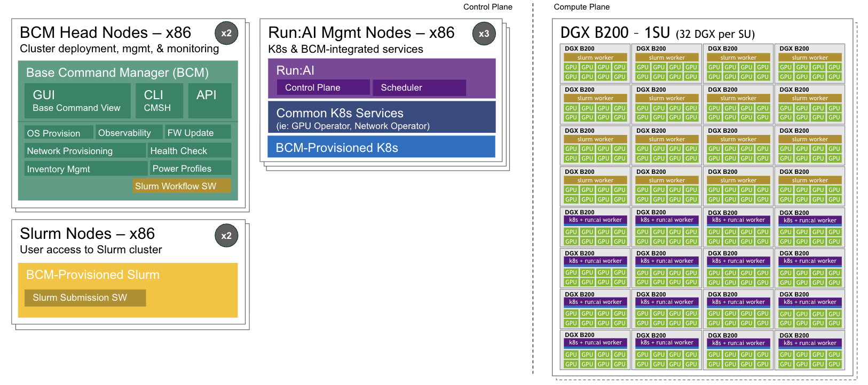The width and height of the screenshot is (868, 385).
Task: Click the yellow Slurm Workflow SW box
Action: pos(182,186)
